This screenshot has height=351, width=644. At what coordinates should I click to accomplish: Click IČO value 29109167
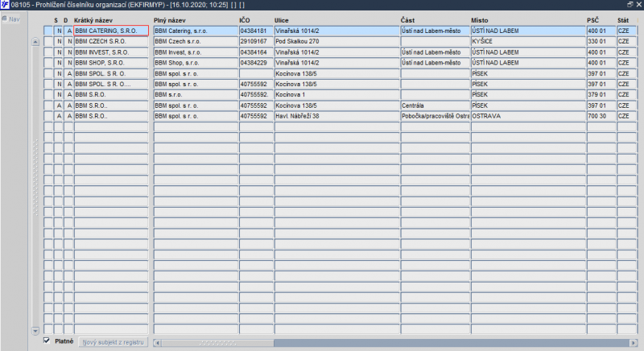[x=256, y=42]
